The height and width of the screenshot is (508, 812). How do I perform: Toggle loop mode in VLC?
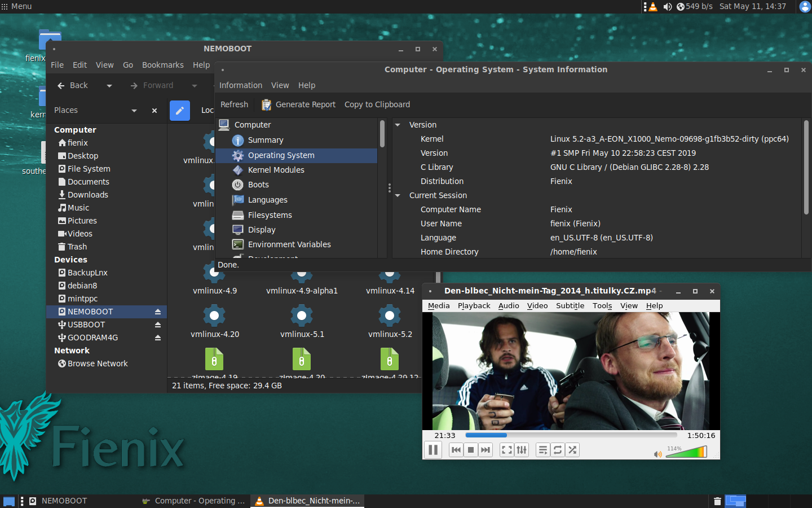click(558, 450)
